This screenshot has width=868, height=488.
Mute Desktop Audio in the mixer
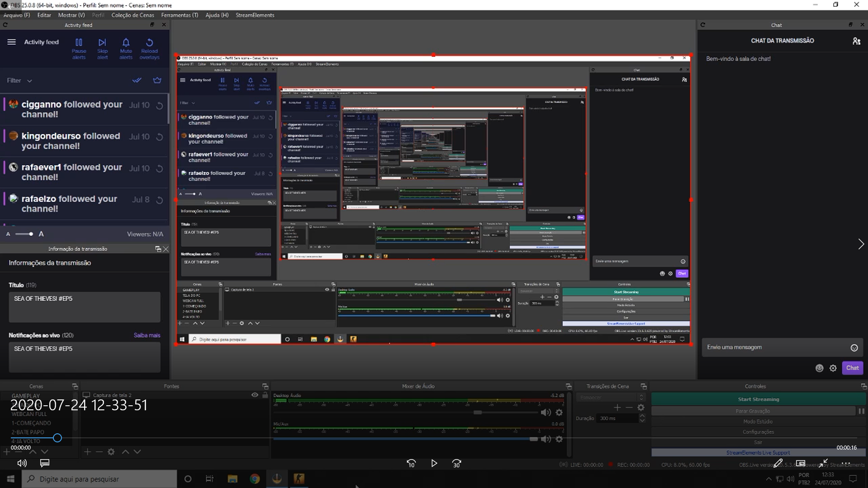(546, 413)
